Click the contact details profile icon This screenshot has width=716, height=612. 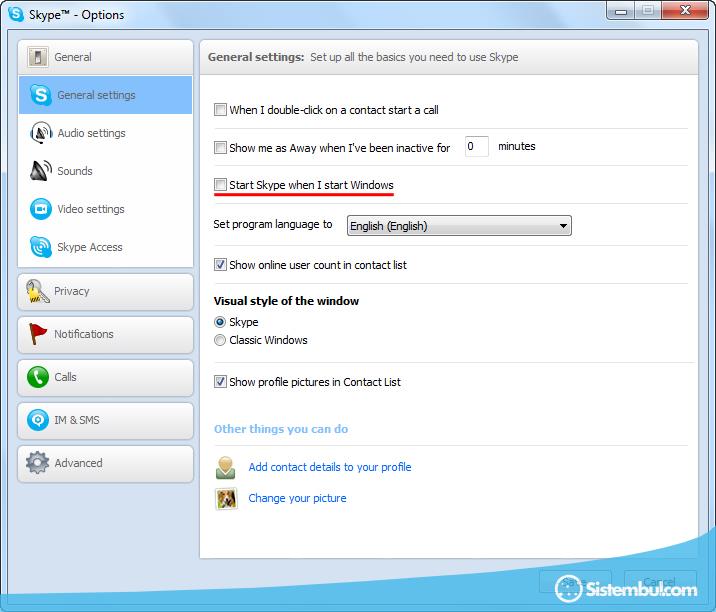tap(226, 468)
